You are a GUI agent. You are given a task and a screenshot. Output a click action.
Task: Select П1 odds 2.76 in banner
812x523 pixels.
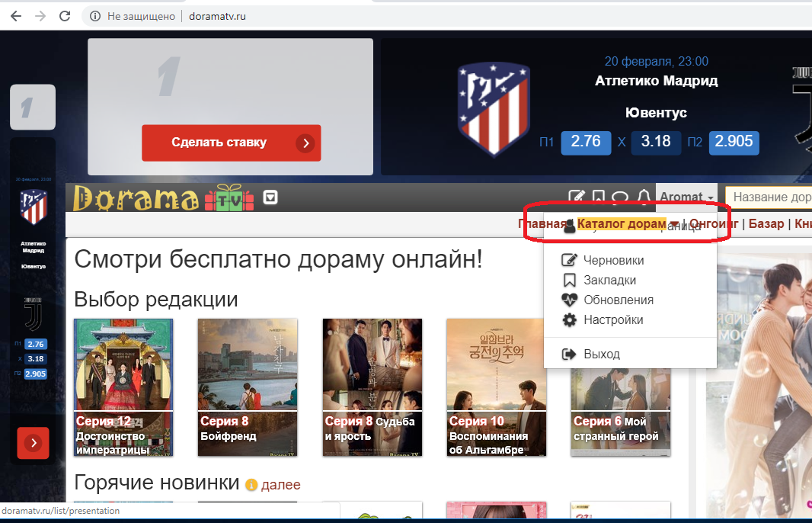click(x=585, y=142)
